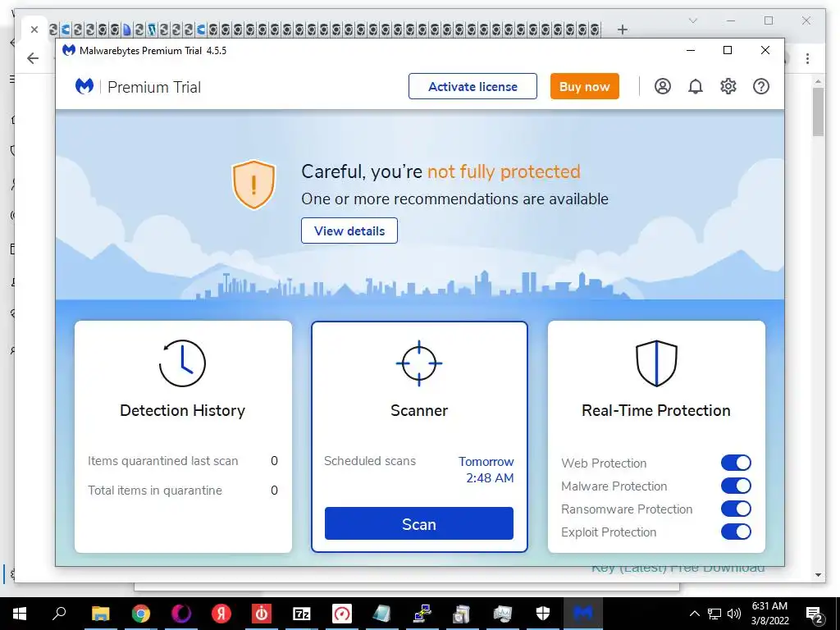
Task: Click the Real-Time Protection shield icon
Action: coord(656,363)
